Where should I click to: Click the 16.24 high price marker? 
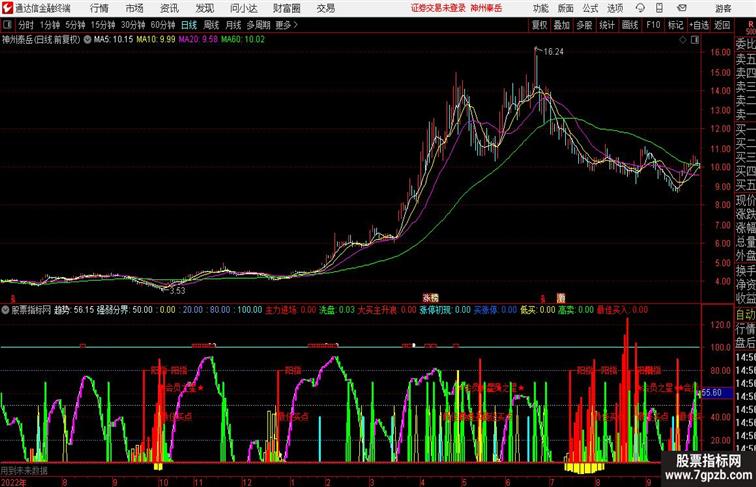coord(554,52)
